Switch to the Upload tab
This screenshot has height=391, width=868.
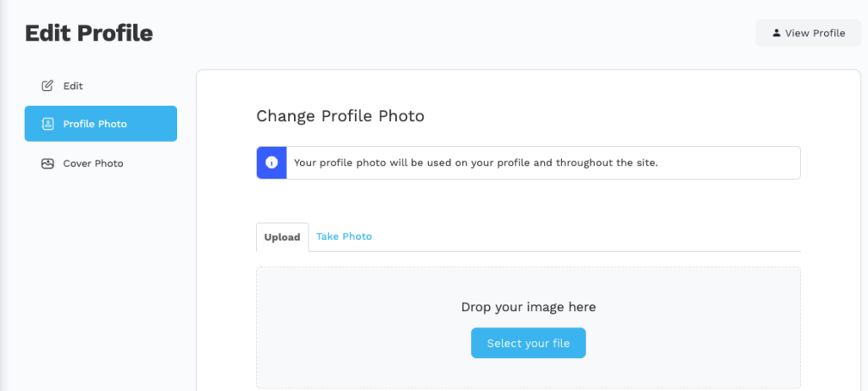(x=282, y=237)
